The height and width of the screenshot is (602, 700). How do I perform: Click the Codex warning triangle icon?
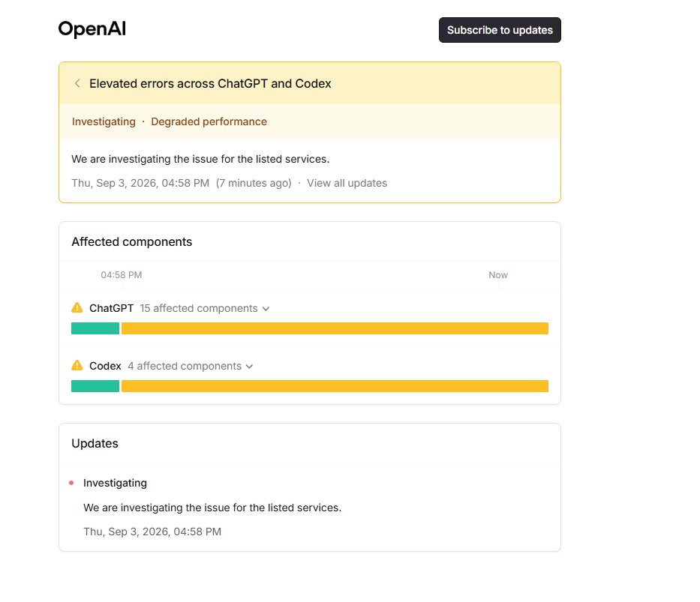[x=77, y=365]
